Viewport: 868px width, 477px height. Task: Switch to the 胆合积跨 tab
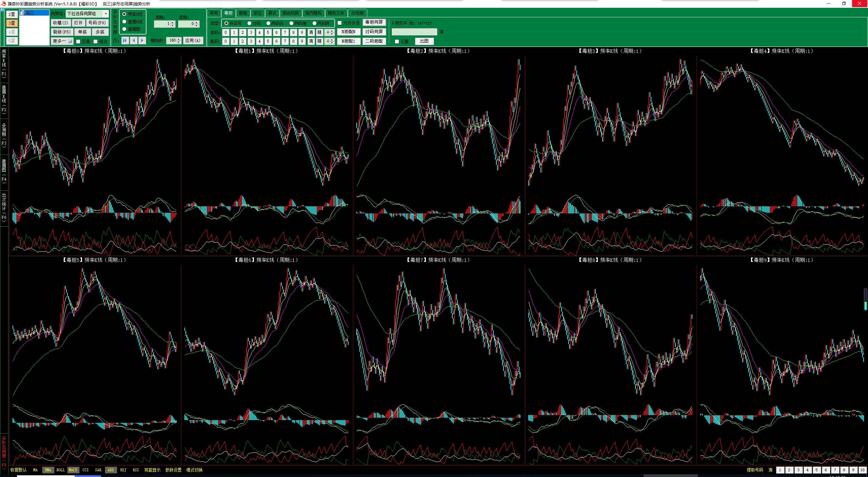pos(291,13)
